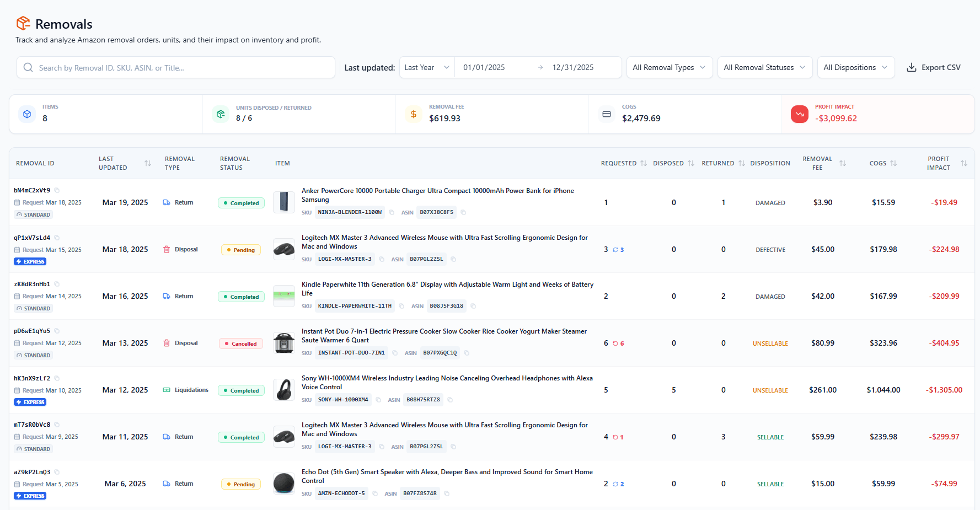Sort by Requested column

(x=643, y=163)
